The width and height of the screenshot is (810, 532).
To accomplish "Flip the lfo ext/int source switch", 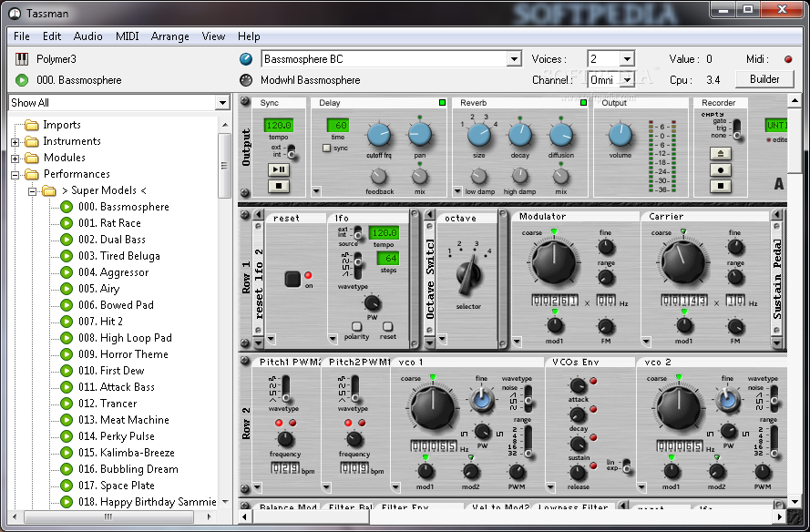I will 357,232.
